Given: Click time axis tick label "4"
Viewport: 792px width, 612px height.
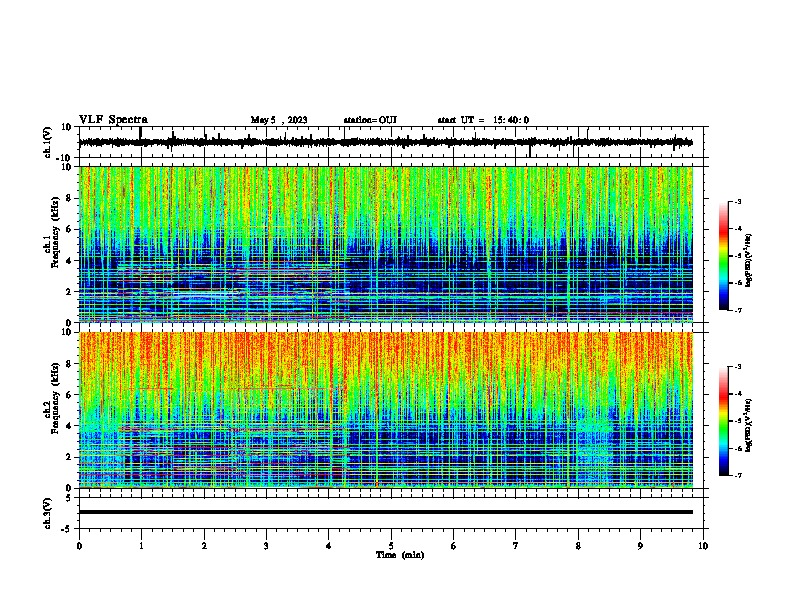Looking at the screenshot, I should 329,546.
